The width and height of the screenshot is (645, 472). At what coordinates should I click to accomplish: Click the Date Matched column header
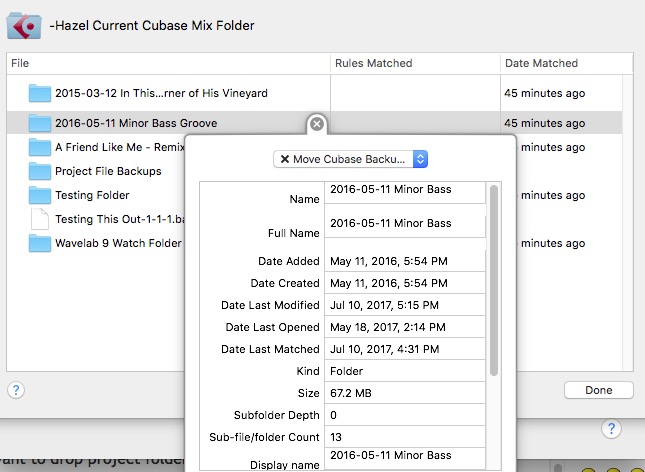[567, 63]
